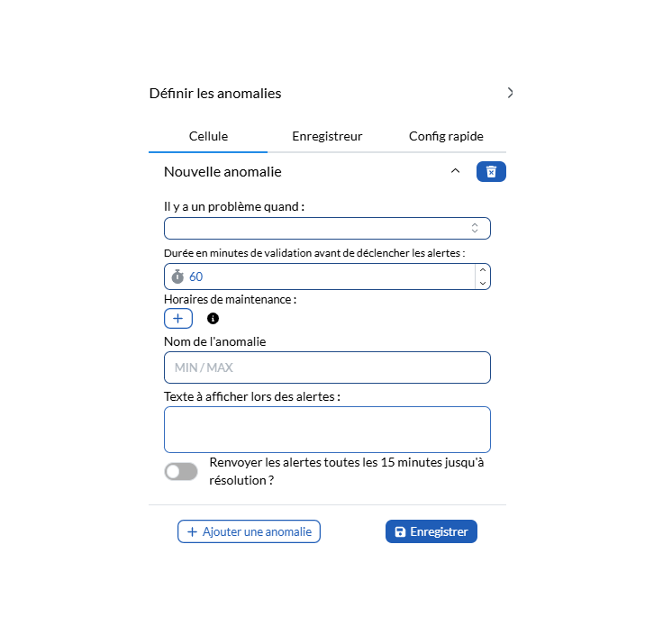Open the Enregistreur tab
Viewport: 672px width, 635px height.
(x=327, y=137)
